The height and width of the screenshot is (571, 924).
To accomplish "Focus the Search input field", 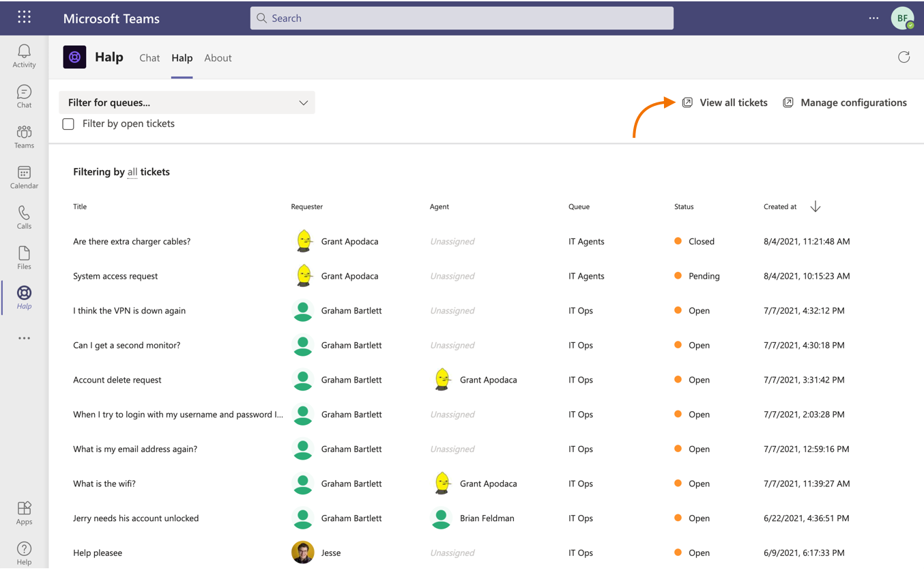I will click(461, 18).
